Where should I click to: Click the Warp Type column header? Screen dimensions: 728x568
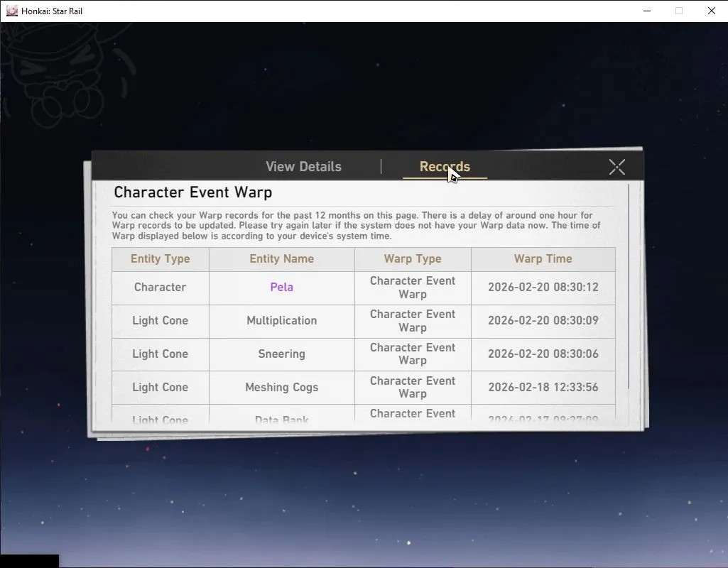click(413, 259)
